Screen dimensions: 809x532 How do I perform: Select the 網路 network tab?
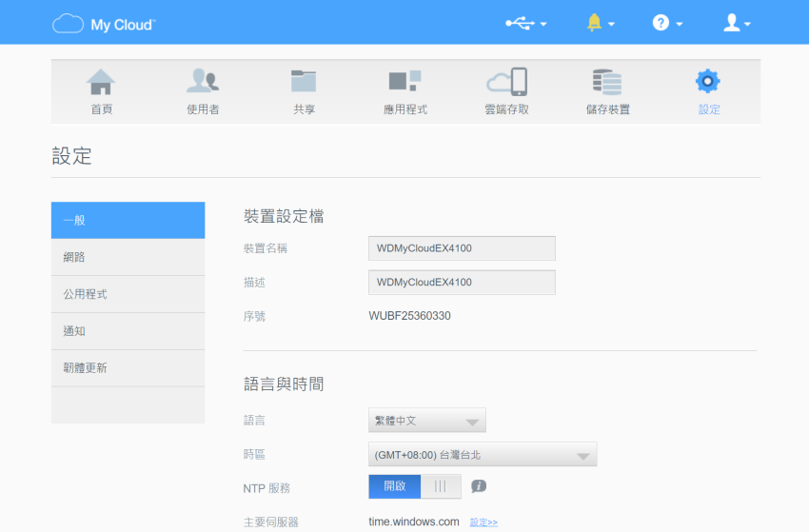(128, 257)
